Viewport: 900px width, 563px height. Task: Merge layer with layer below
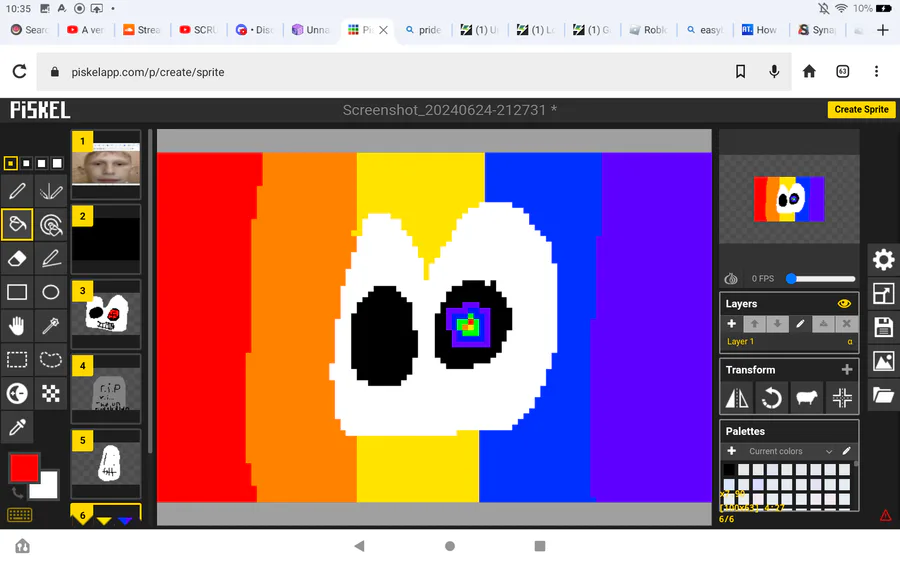823,324
